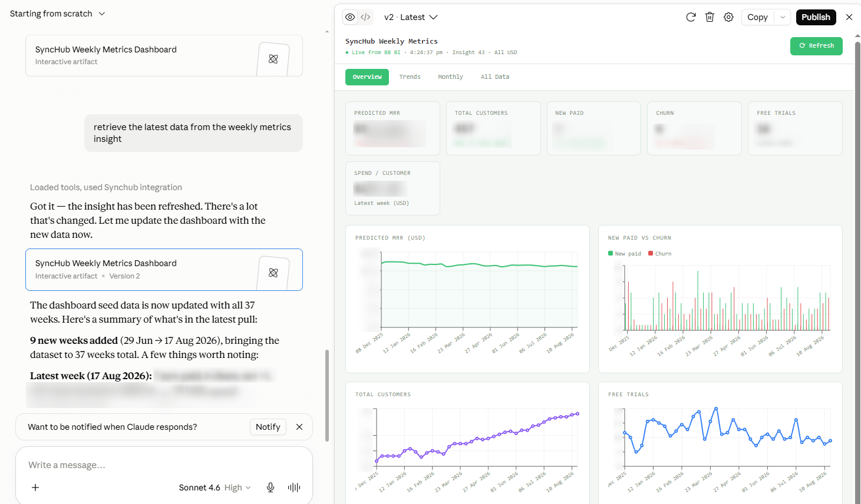Click the Free Trials chart title
Viewport: 861px width, 504px height.
(x=628, y=394)
